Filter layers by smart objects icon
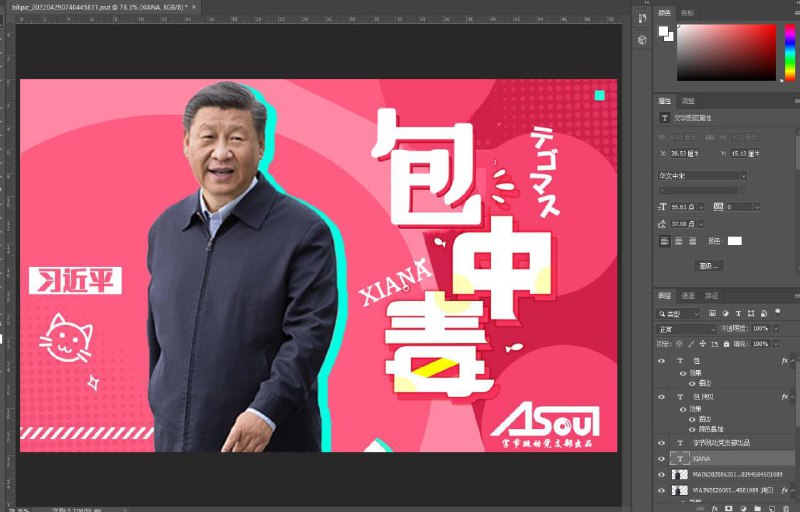Image resolution: width=800 pixels, height=512 pixels. point(764,313)
